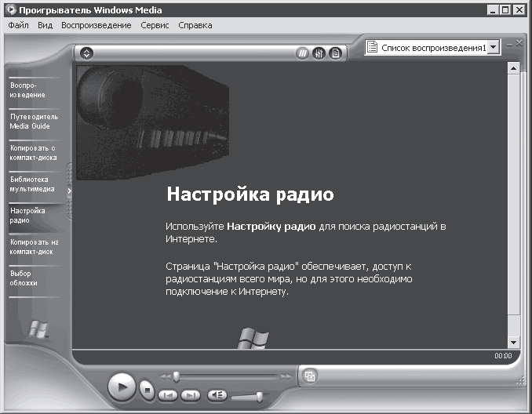Screen dimensions: 532x414
Task: Open the Справка menu
Action: [195, 25]
